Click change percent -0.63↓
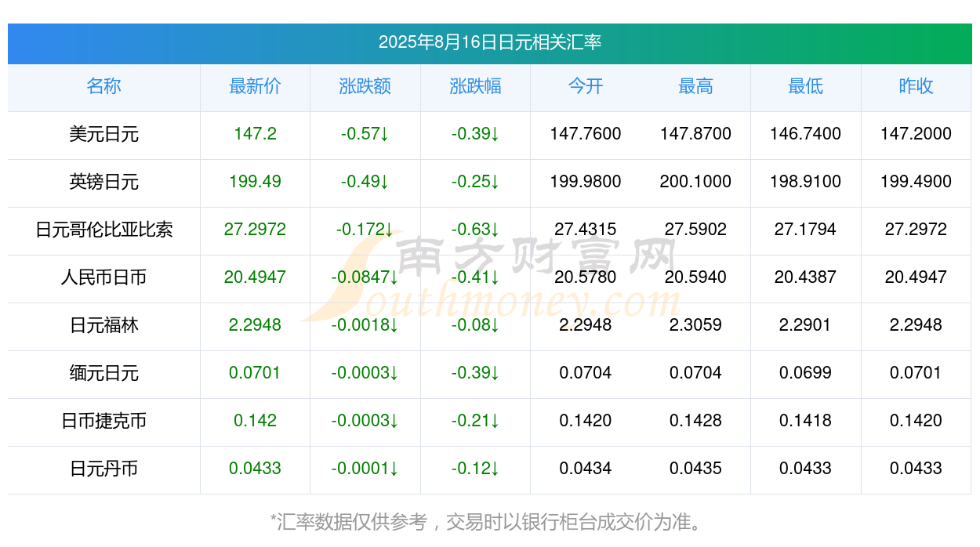This screenshot has width=980, height=547. [475, 230]
